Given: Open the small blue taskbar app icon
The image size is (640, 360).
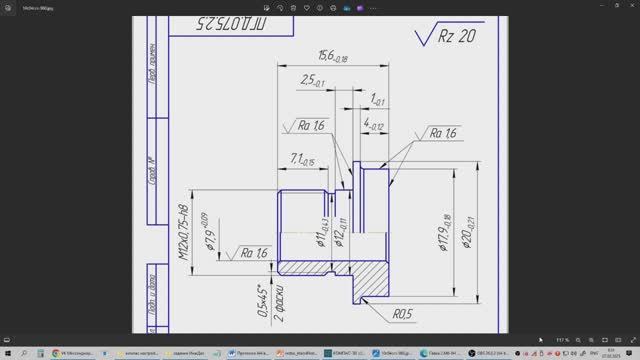Looking at the screenshot, I should pos(104,353).
